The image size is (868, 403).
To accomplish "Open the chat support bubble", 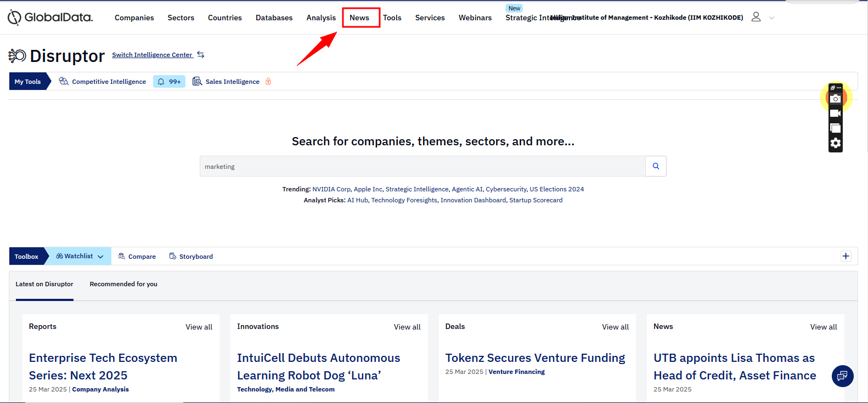I will [842, 376].
